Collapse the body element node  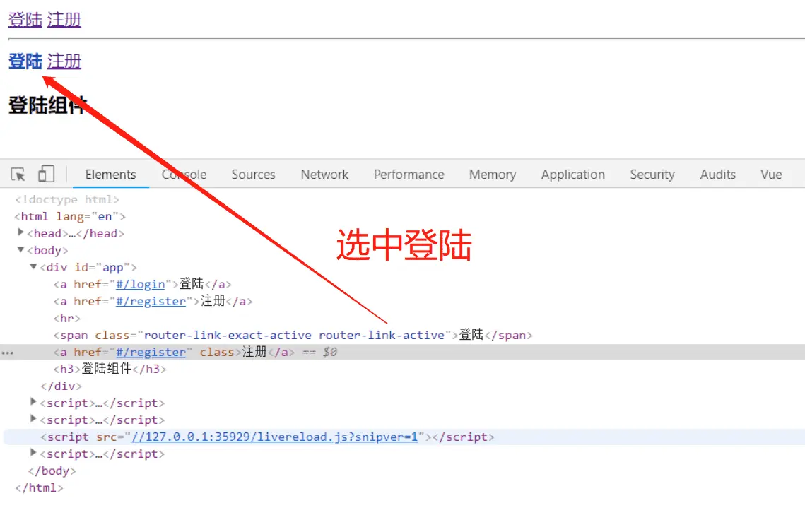tap(20, 249)
